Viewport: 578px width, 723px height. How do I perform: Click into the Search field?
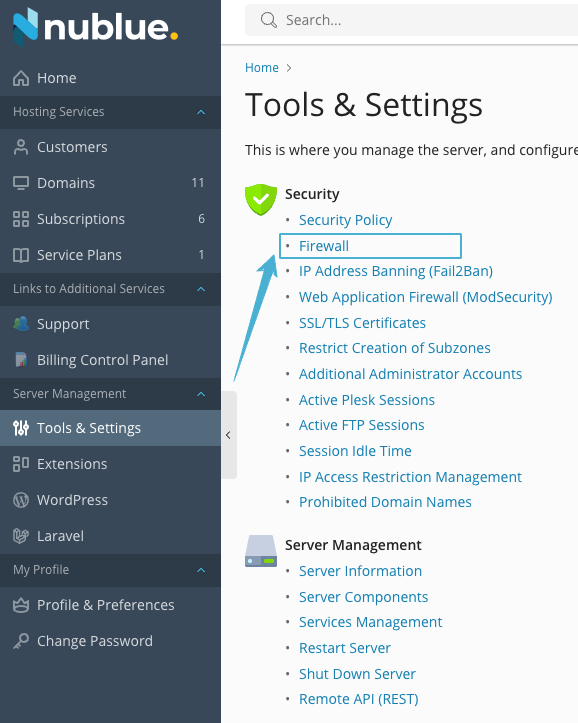(411, 20)
